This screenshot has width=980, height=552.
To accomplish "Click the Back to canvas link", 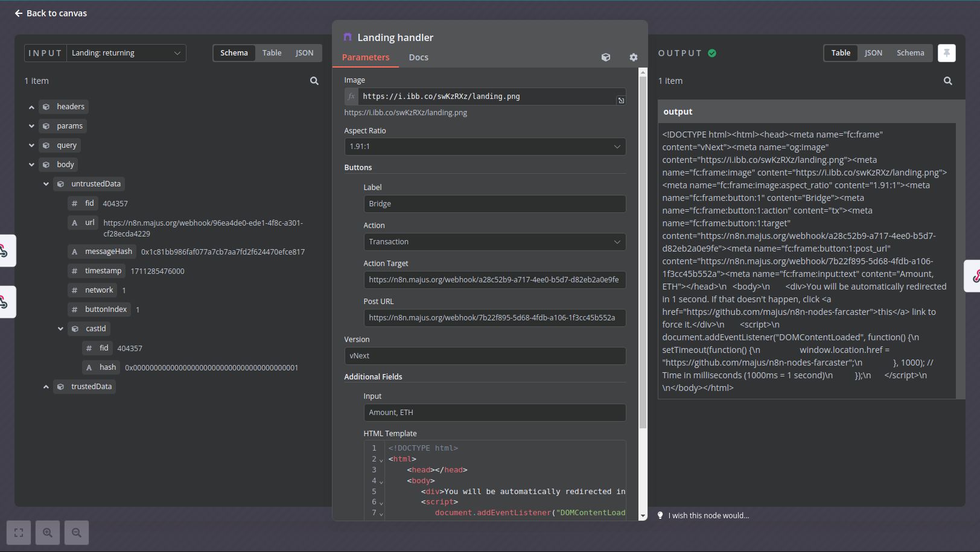I will click(x=51, y=13).
